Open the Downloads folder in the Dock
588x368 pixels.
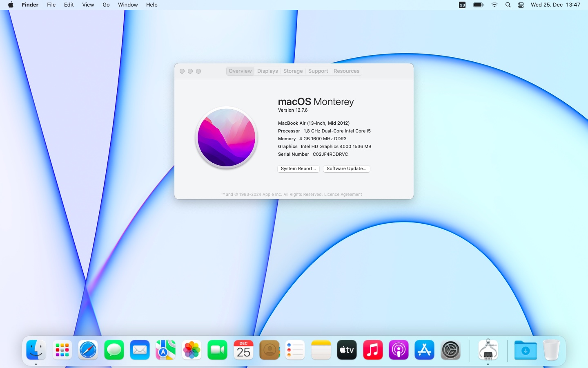pyautogui.click(x=526, y=350)
